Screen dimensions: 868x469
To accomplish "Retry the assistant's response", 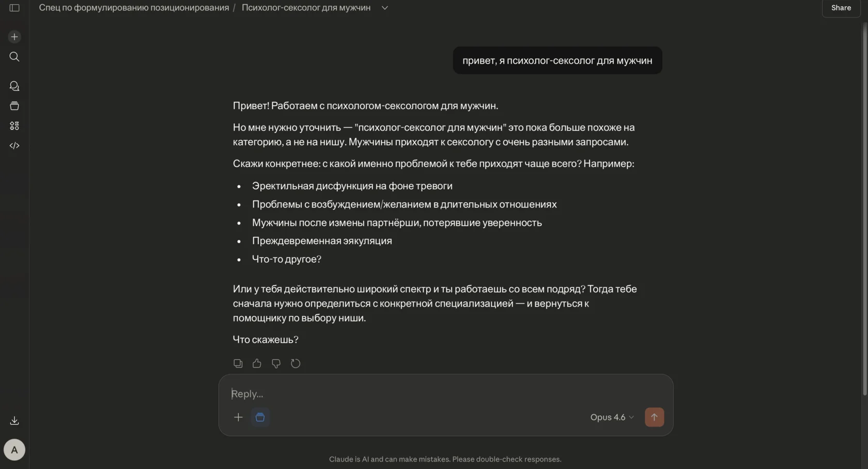I will [x=296, y=364].
